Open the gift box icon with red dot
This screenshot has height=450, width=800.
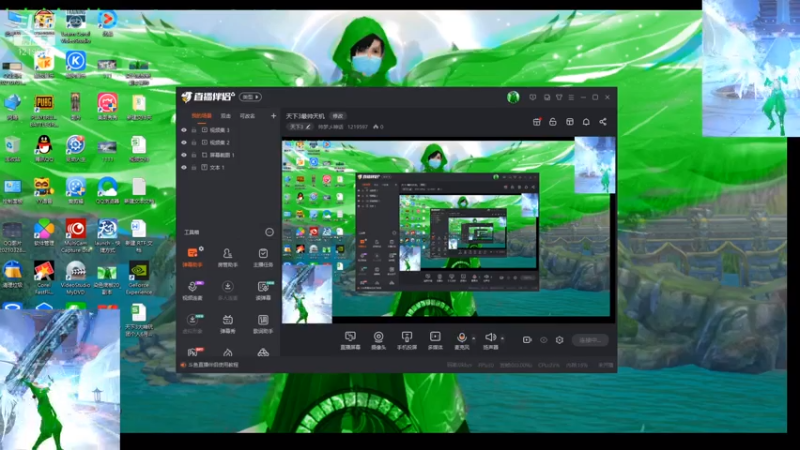[537, 121]
